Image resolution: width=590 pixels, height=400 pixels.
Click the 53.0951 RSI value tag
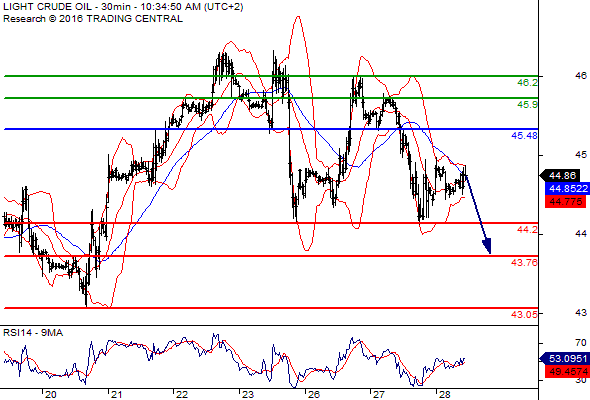[x=565, y=358]
